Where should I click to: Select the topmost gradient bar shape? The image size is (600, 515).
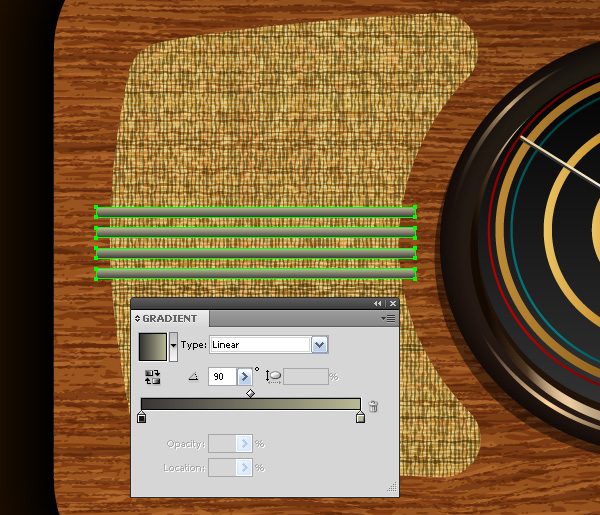[x=256, y=212]
